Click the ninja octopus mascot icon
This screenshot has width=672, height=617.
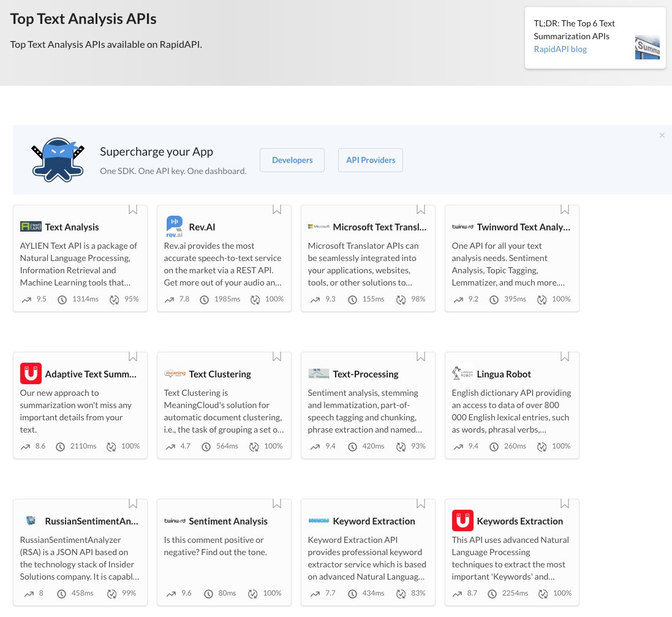click(x=58, y=159)
